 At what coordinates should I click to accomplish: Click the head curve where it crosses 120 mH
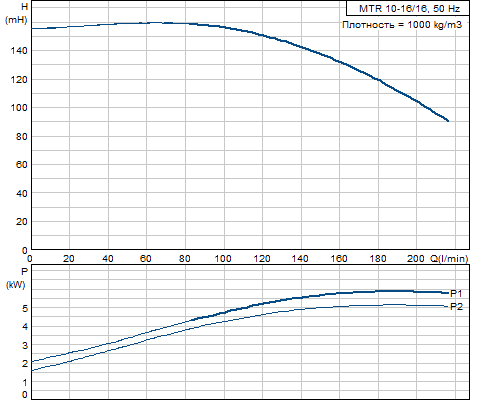point(378,79)
